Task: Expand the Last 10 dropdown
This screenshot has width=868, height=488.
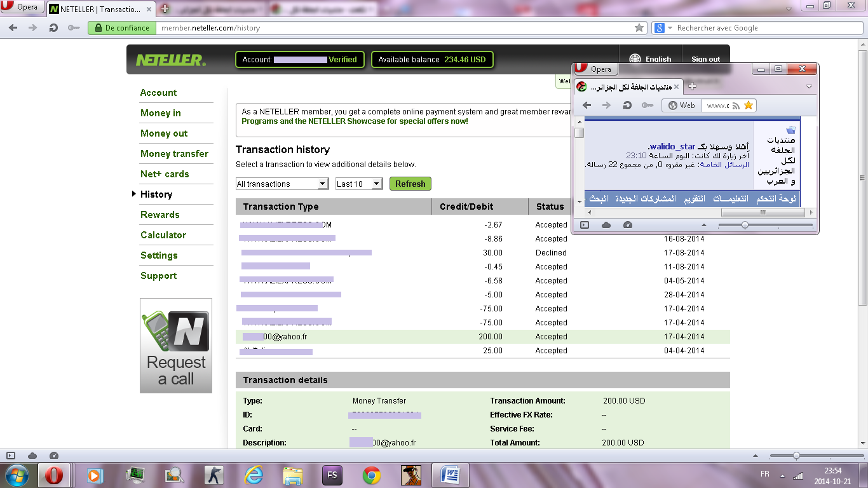Action: 358,184
